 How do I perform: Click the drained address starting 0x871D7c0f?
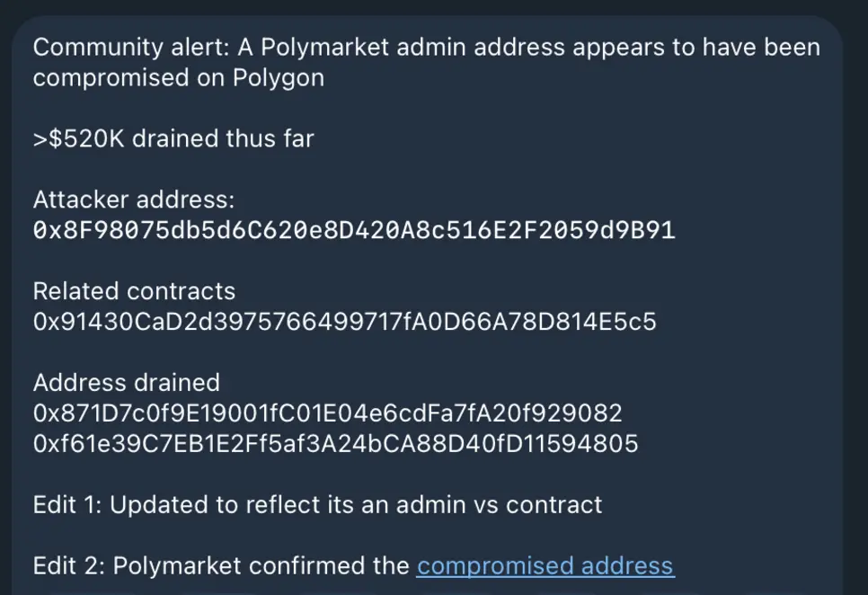click(x=328, y=413)
